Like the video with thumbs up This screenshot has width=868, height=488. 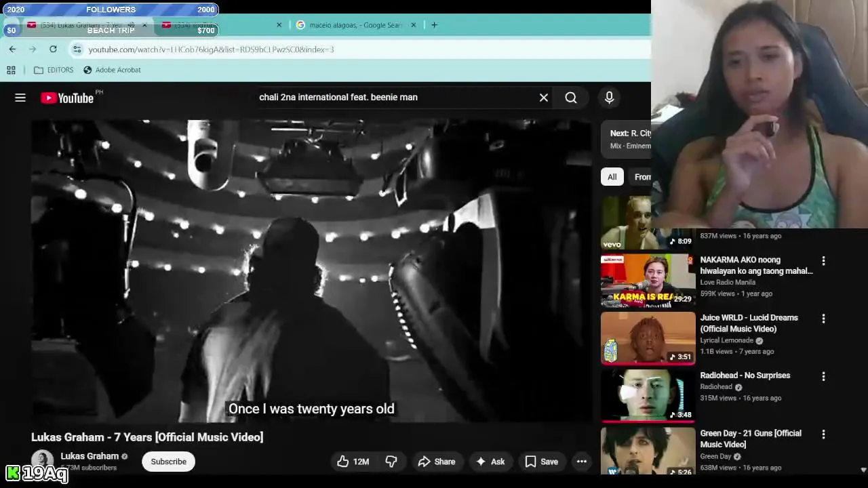353,462
